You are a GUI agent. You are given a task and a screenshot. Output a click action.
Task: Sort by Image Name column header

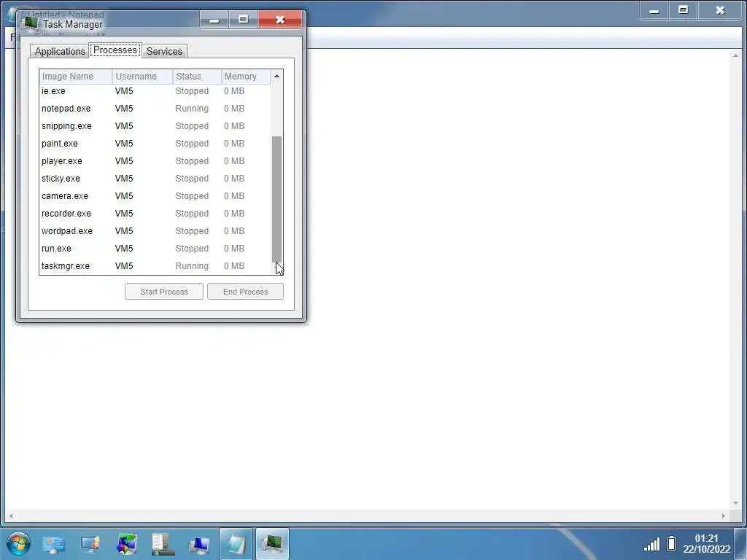click(x=76, y=76)
